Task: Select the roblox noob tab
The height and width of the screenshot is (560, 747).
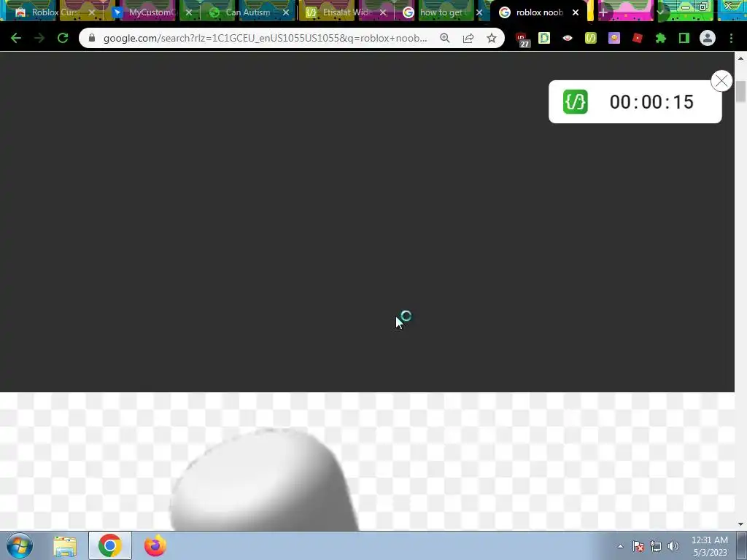Action: point(538,12)
